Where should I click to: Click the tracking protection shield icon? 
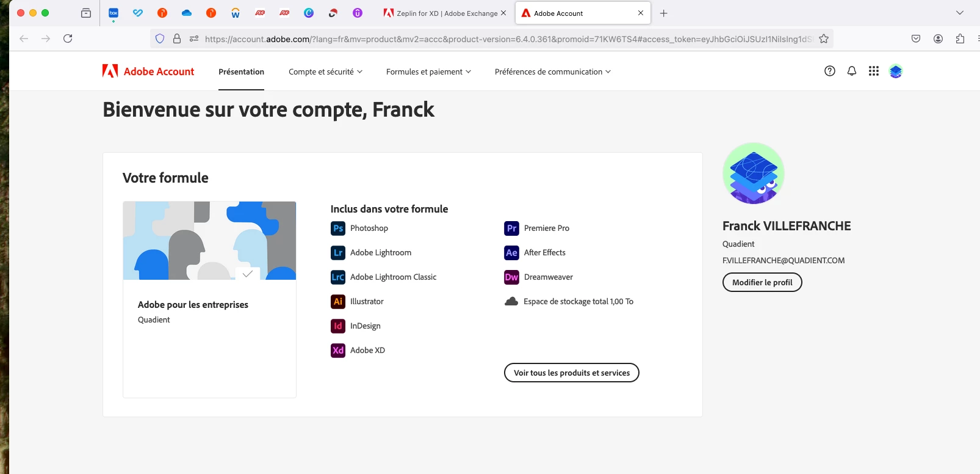click(x=160, y=38)
